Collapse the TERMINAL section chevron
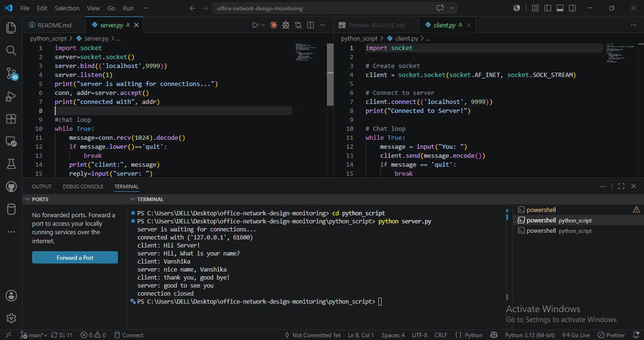The image size is (644, 340). pyautogui.click(x=133, y=199)
